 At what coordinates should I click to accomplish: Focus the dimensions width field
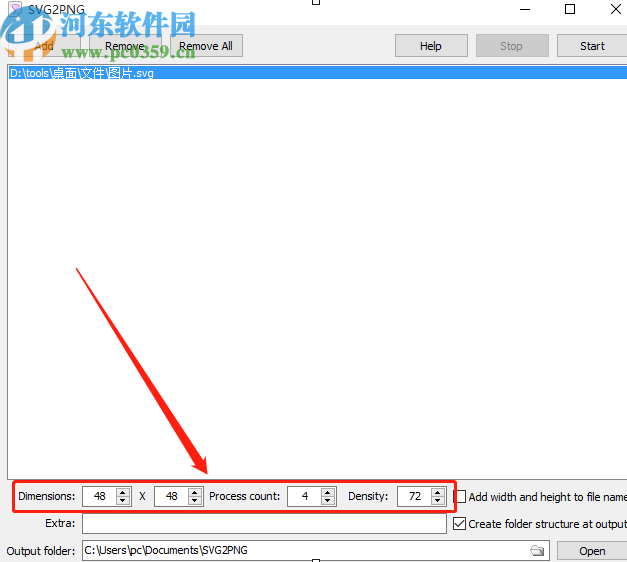pyautogui.click(x=100, y=496)
